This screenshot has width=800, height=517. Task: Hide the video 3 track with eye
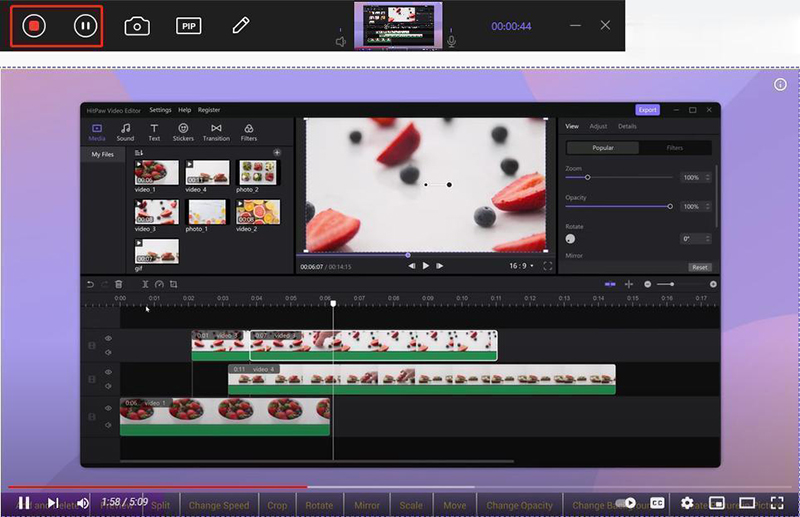108,338
